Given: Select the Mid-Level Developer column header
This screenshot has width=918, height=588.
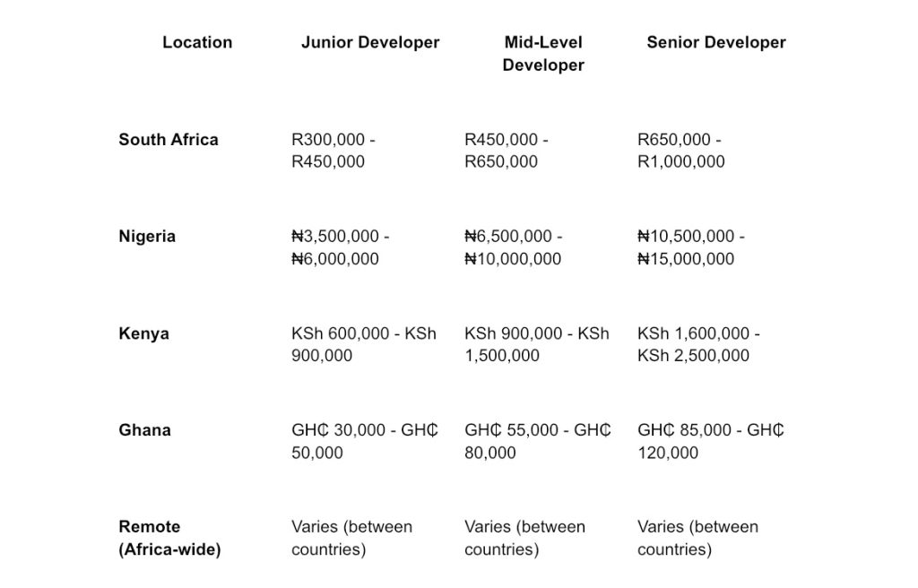Looking at the screenshot, I should point(543,54).
